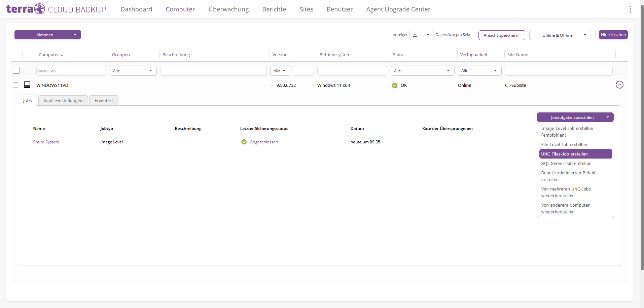
Task: Focus the Computer name filter field
Action: coord(71,71)
